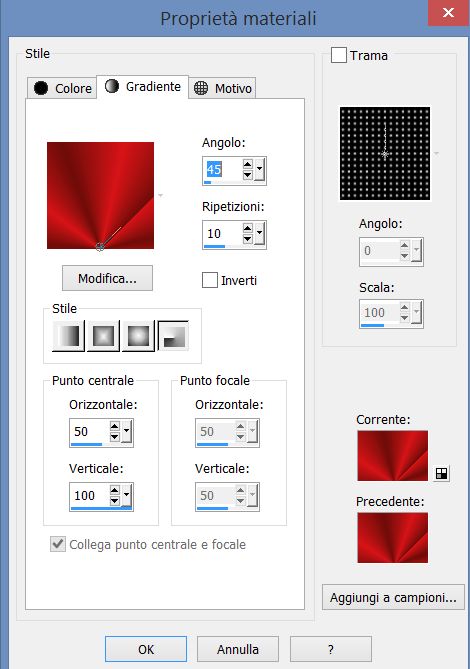470x669 pixels.
Task: Increase Punto centrale Verticale with up arrow
Action: coord(114,490)
